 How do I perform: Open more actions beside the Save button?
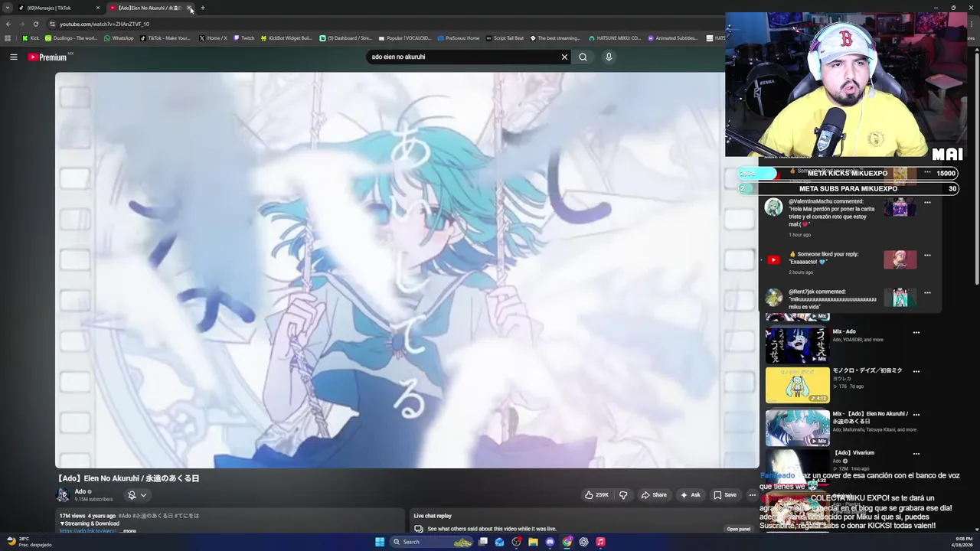(x=753, y=495)
